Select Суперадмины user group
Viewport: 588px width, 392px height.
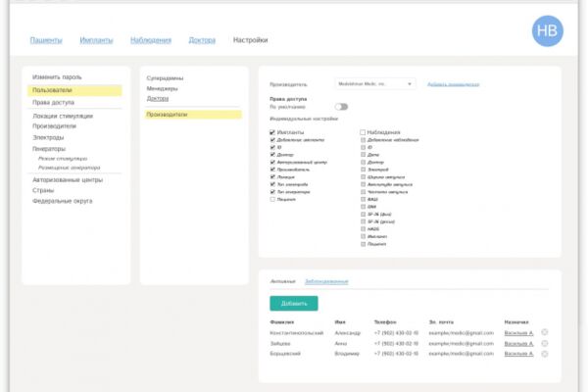pos(165,78)
